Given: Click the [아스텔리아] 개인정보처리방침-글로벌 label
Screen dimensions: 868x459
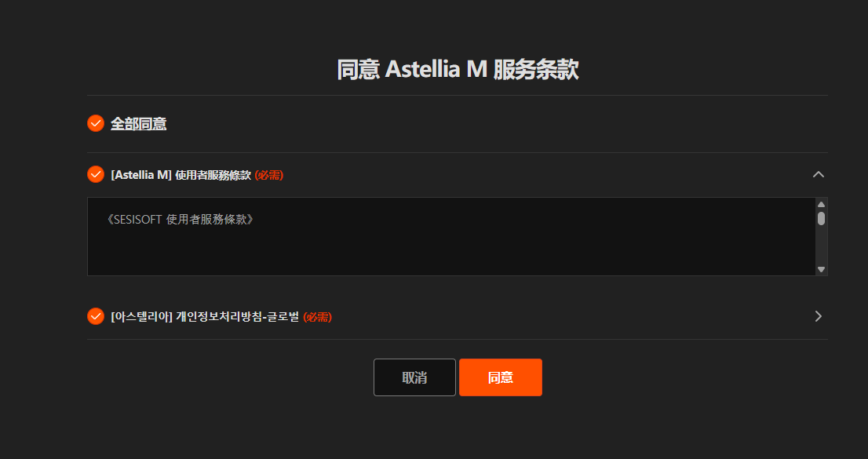Looking at the screenshot, I should pos(205,317).
